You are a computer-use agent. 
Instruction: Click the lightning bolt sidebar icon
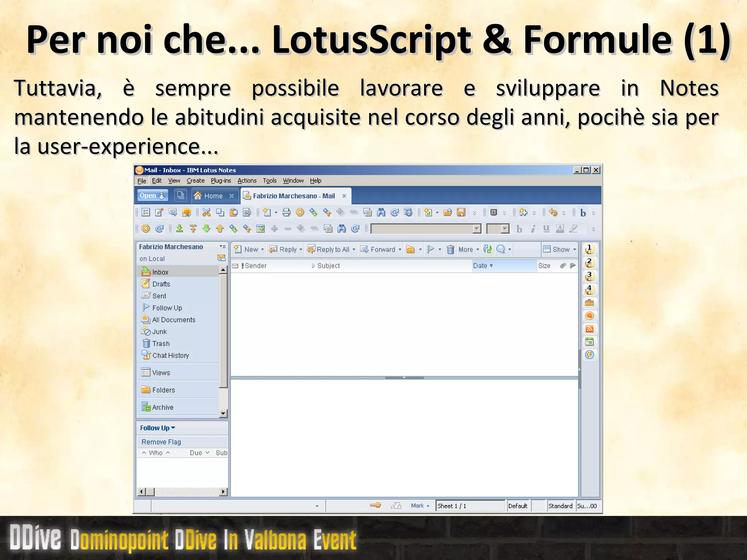(x=589, y=355)
